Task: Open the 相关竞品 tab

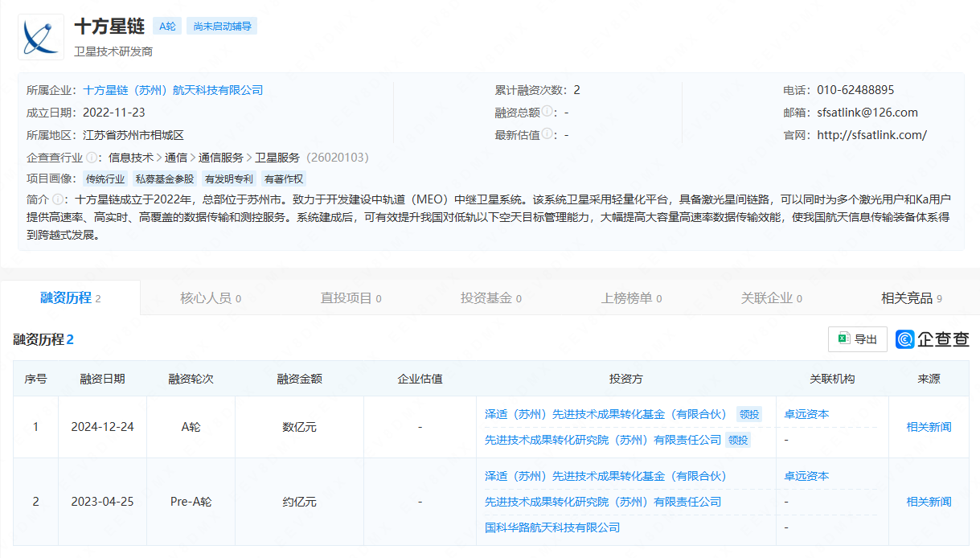Action: pos(911,298)
